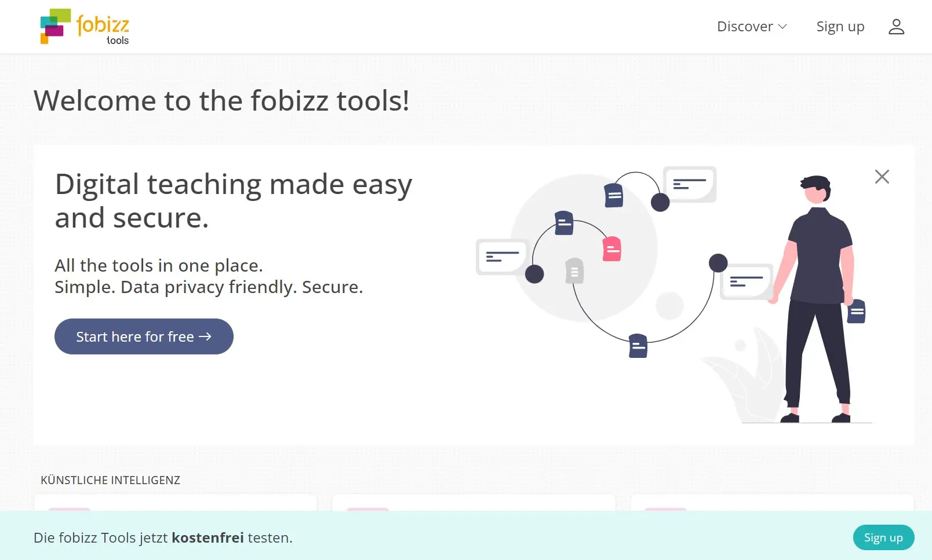Click the arrow in the Start button
Screen dimensions: 932x560
[x=205, y=336]
